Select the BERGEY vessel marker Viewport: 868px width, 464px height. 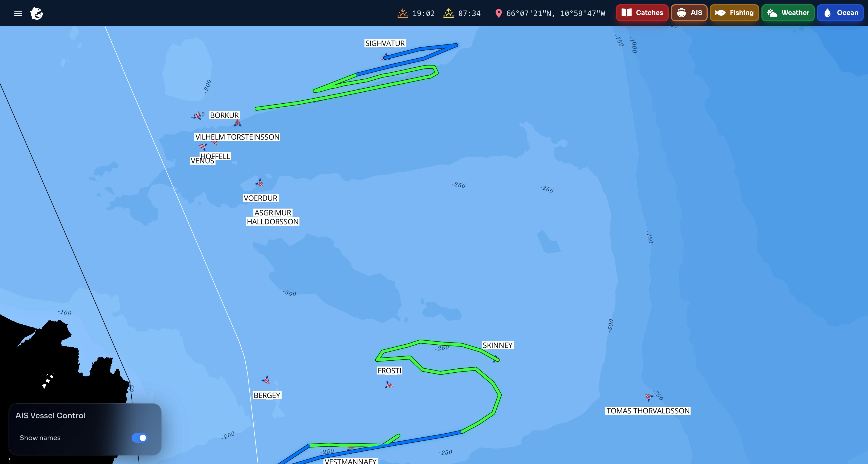click(x=266, y=380)
